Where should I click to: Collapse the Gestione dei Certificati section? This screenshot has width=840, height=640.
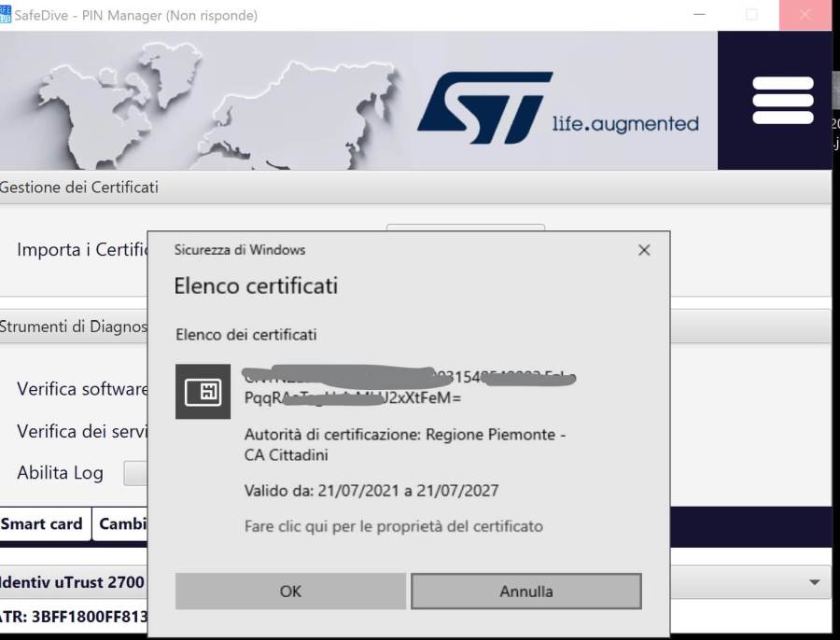(79, 188)
